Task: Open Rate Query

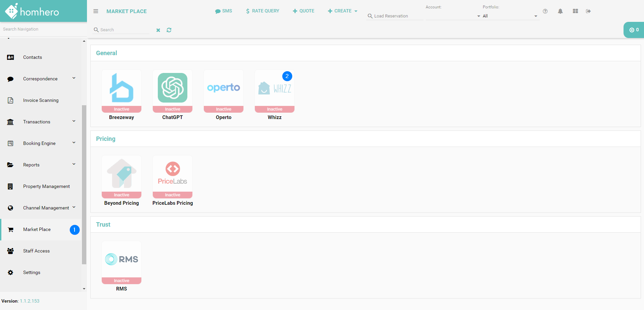Action: (x=263, y=11)
